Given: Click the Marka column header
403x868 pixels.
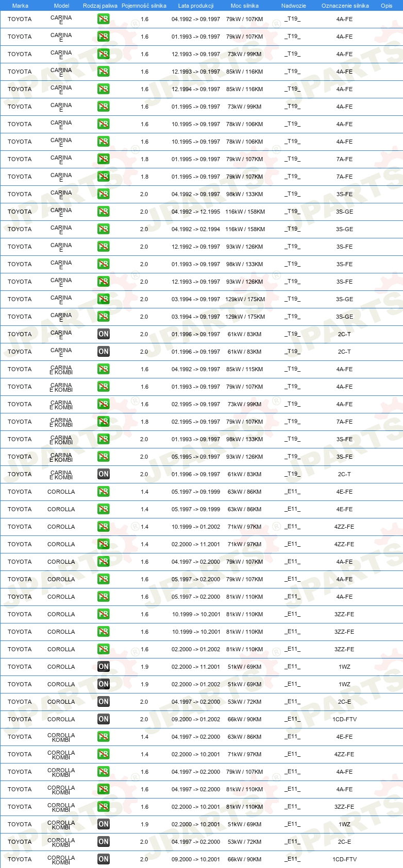Looking at the screenshot, I should (20, 6).
